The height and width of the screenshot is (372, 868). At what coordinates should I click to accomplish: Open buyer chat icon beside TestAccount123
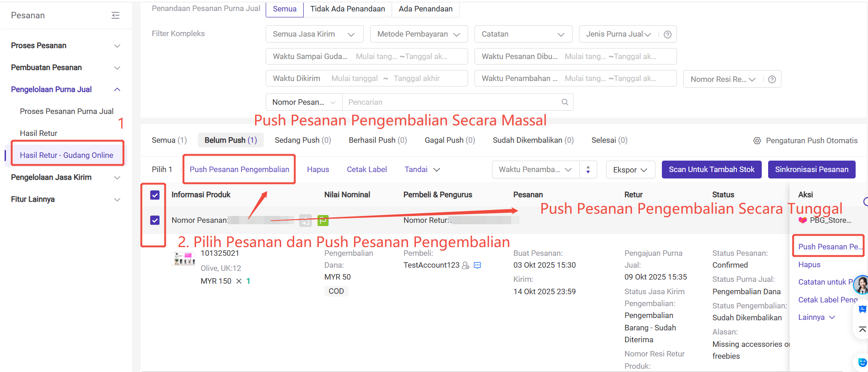tap(477, 265)
